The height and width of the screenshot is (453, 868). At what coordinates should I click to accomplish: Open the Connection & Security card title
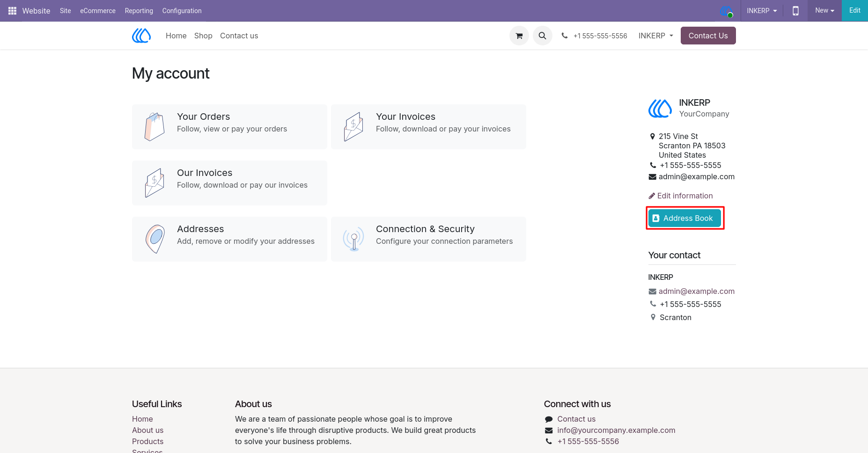[426, 229]
